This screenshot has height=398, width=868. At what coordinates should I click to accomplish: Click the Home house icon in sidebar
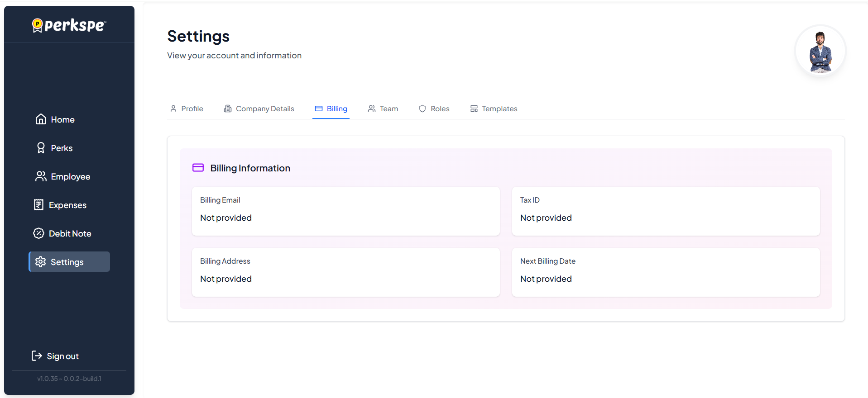pos(41,119)
